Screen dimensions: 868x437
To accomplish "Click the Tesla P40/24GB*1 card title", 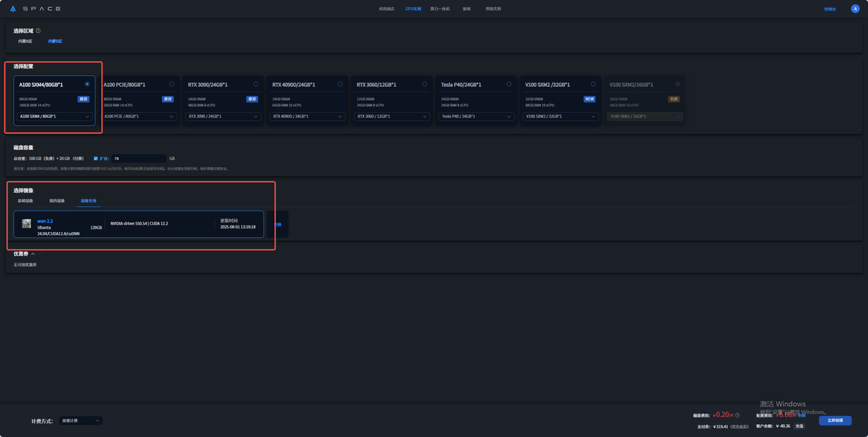I will point(461,85).
